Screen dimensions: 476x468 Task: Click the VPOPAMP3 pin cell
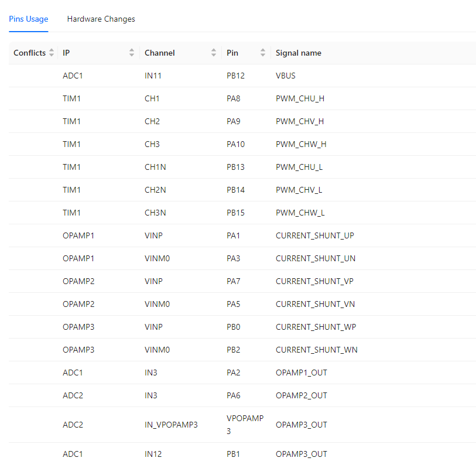coord(245,424)
